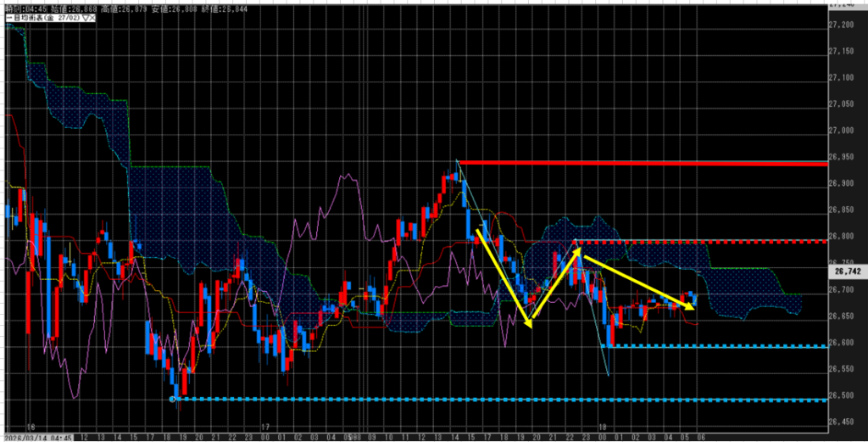Image resolution: width=868 pixels, height=442 pixels.
Task: Select the steep downward yellow arrow
Action: pyautogui.click(x=504, y=276)
